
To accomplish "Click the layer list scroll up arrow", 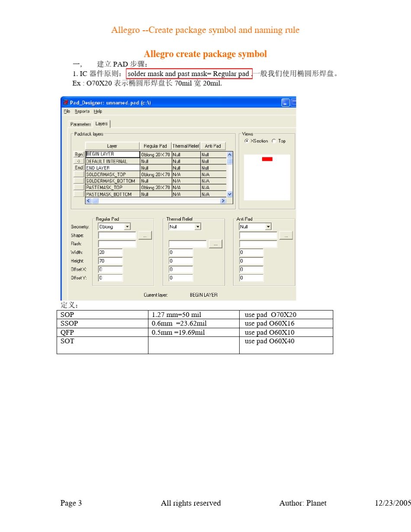I will tap(230, 154).
